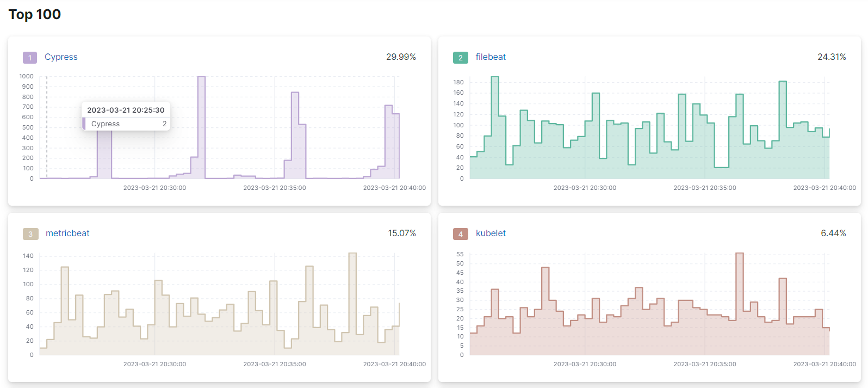This screenshot has height=388, width=868.
Task: Click the 20:30:00 axis label under the Cypress chart
Action: [x=154, y=188]
